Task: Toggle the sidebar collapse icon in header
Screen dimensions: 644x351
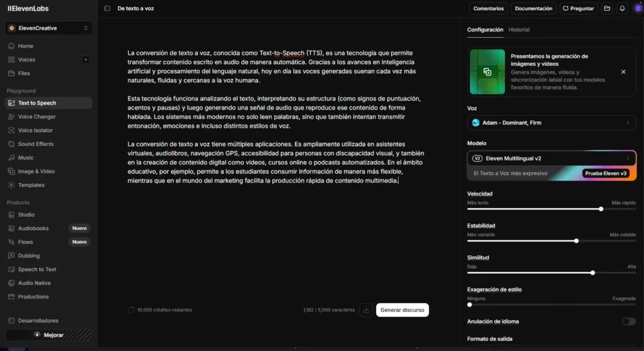Action: [x=107, y=8]
